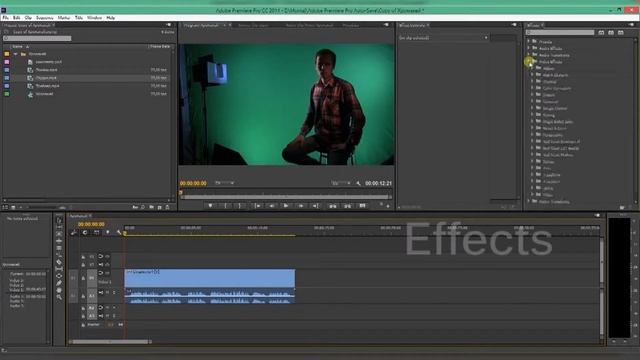Switch to the Metadata tab
Screen dimensions: 640x360
pyautogui.click(x=351, y=25)
